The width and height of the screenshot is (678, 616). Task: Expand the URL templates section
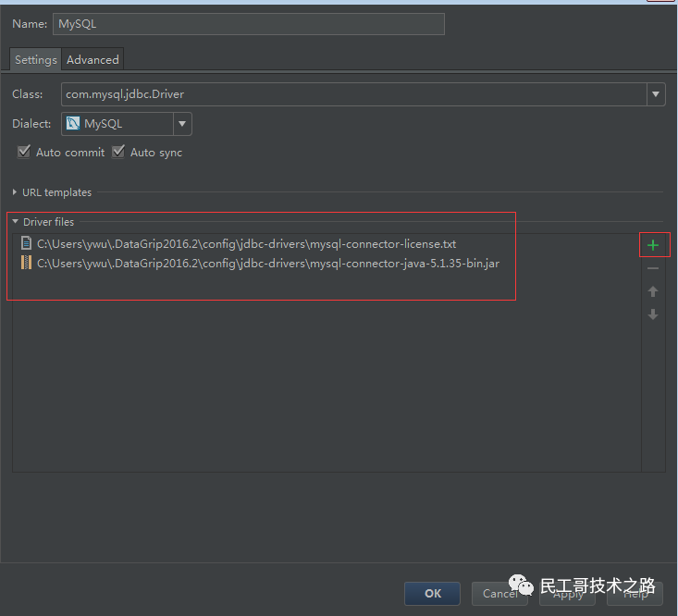click(x=15, y=192)
